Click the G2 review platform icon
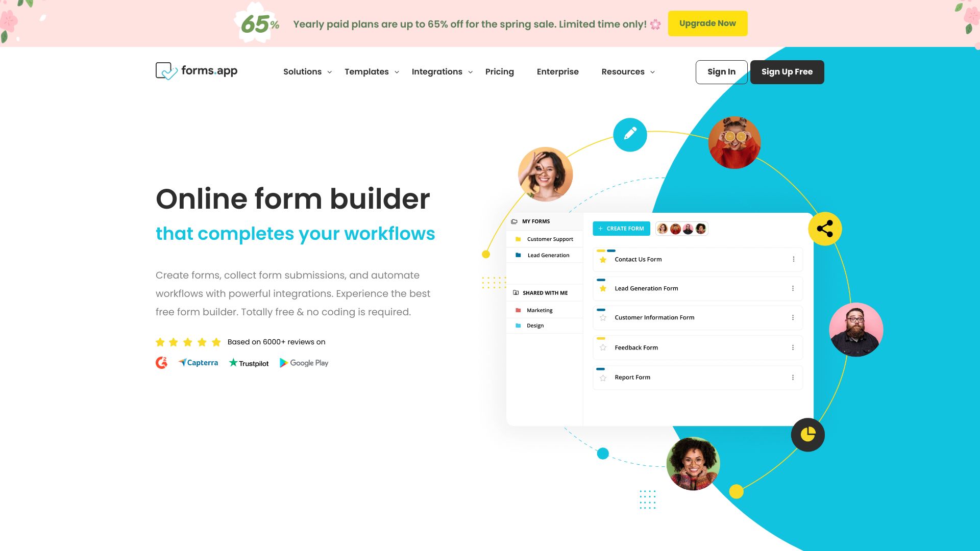 [160, 363]
